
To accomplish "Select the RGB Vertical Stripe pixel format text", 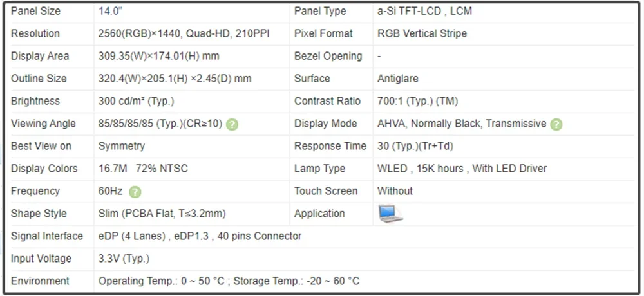I will (422, 33).
